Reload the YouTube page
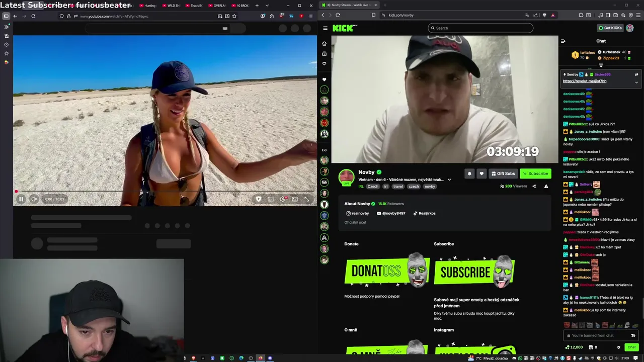Viewport: 644px width, 362px height. pos(33,16)
